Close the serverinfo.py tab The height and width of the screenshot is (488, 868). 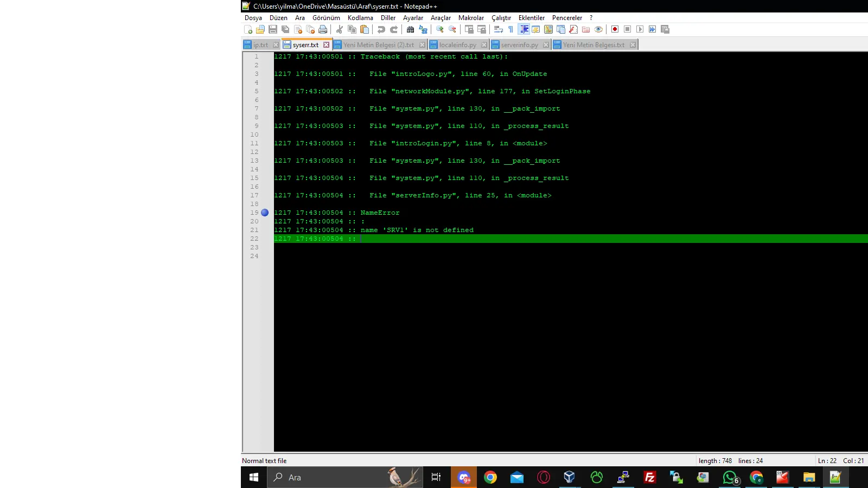coord(546,45)
